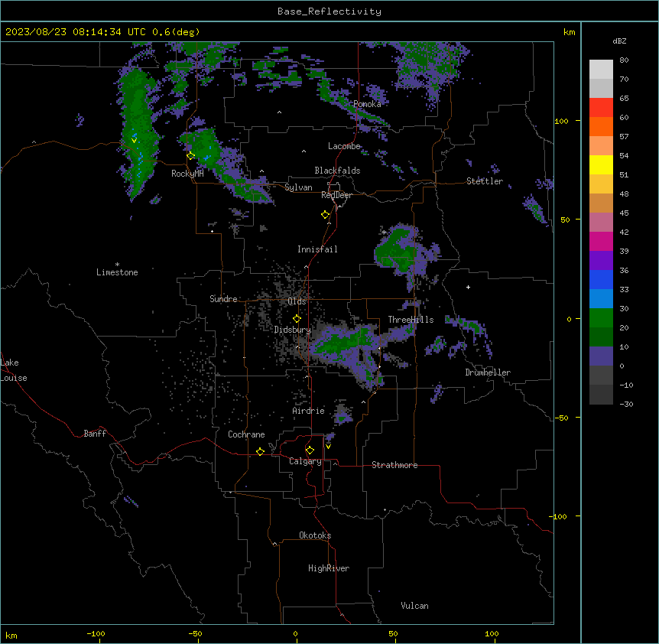Click the 42 value in the dBZ legend

[x=624, y=232]
